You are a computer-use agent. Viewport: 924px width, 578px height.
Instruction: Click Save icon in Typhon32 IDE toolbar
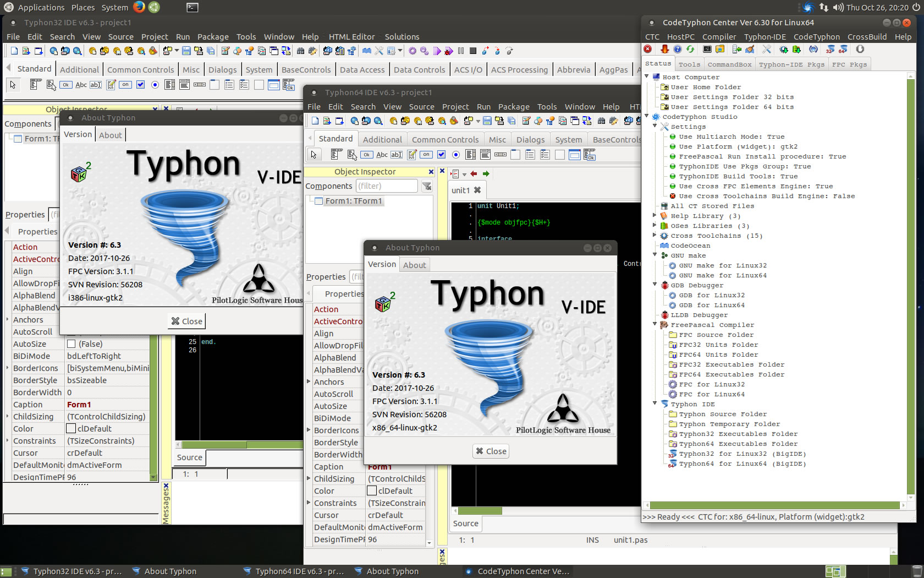pyautogui.click(x=186, y=51)
